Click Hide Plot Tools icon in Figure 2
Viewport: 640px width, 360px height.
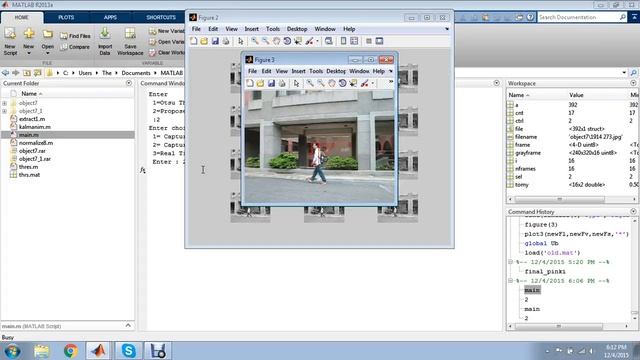[369, 41]
